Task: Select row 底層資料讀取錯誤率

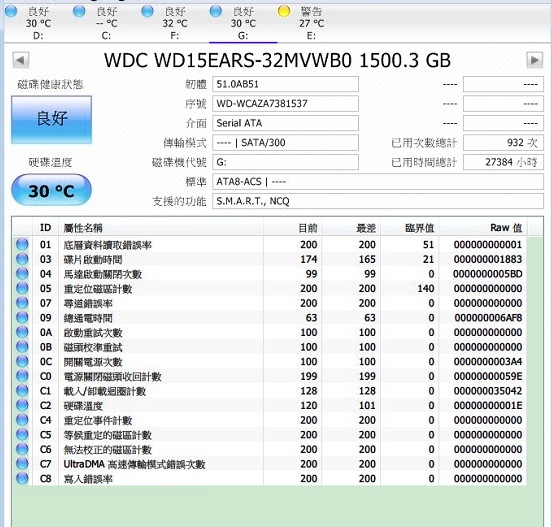Action: pyautogui.click(x=269, y=244)
